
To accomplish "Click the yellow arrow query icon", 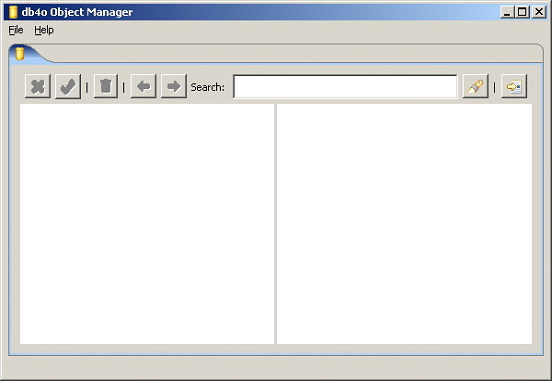I will pyautogui.click(x=514, y=86).
